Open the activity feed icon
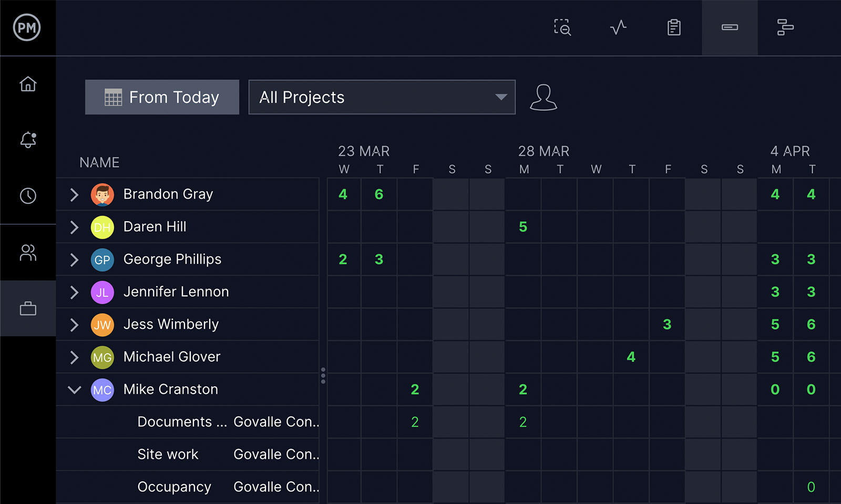This screenshot has width=841, height=504. click(618, 28)
